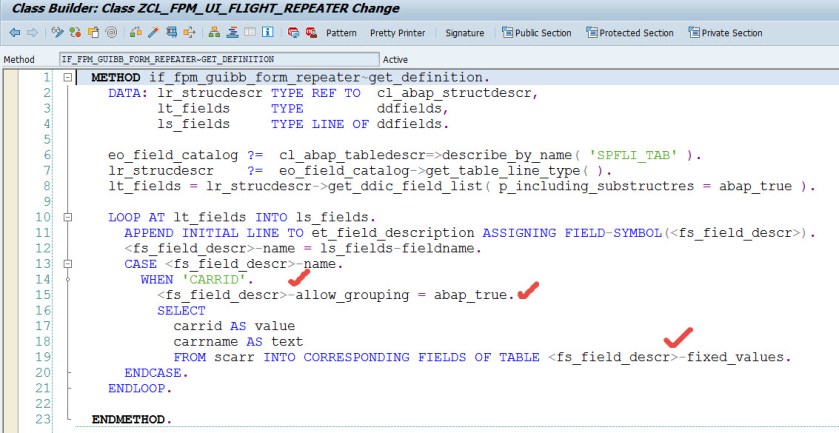839x433 pixels.
Task: Collapse the CASE block at line 13
Action: (67, 264)
